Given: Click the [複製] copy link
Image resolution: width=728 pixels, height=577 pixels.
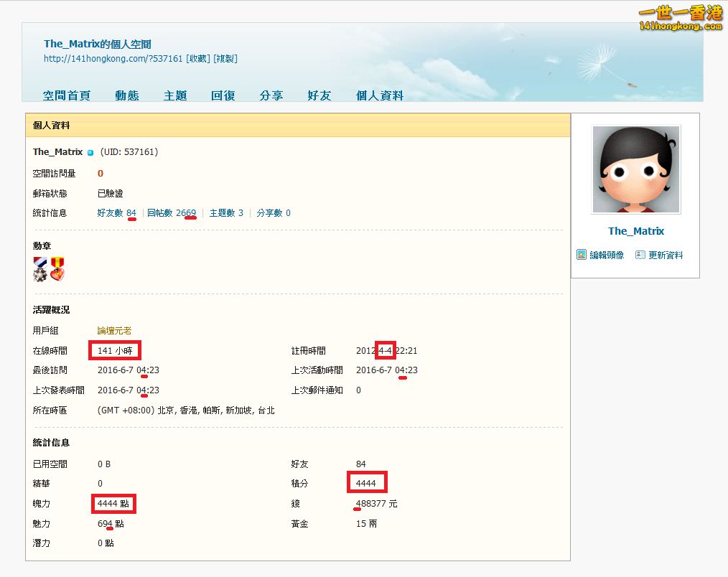Looking at the screenshot, I should click(225, 58).
